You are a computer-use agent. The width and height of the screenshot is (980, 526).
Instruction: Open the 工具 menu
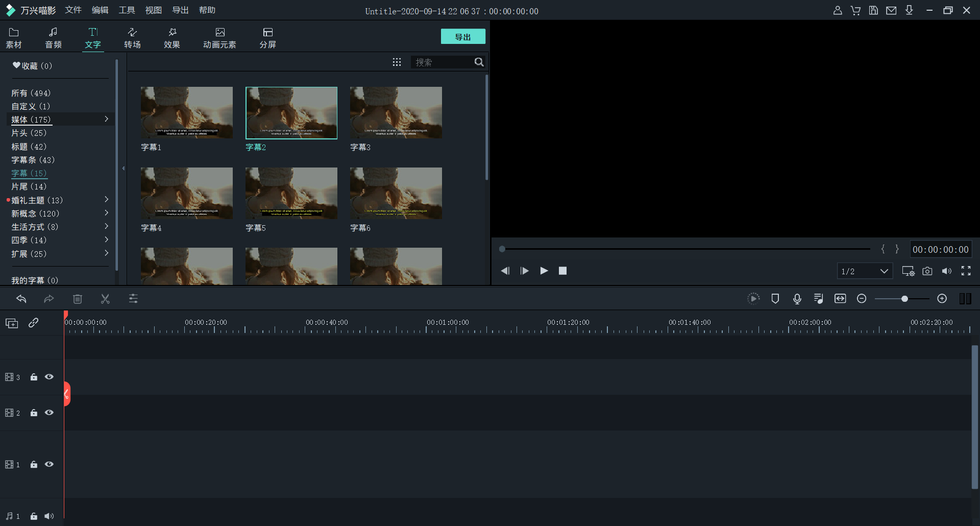tap(127, 10)
